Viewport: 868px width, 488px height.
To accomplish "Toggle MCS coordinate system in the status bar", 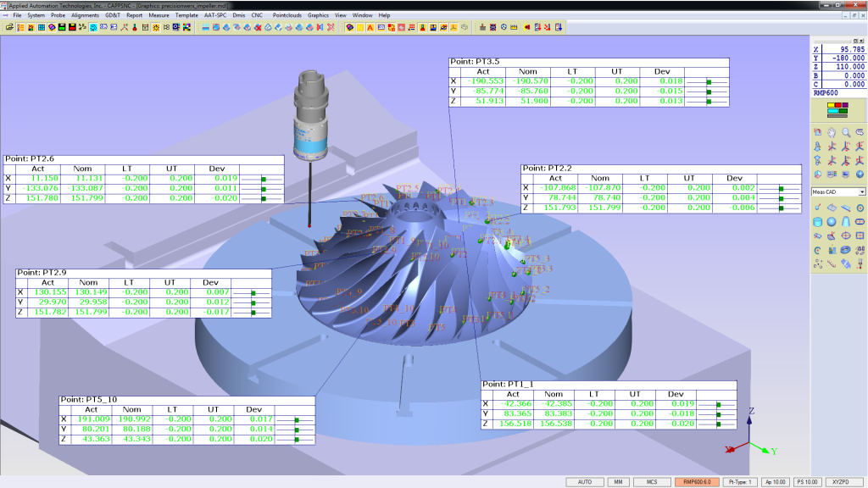I will coord(652,480).
